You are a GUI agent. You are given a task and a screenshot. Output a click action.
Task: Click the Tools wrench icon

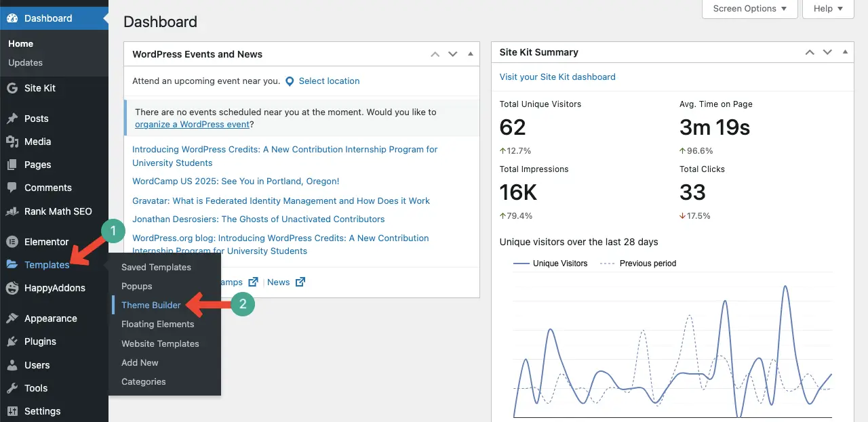coord(12,388)
